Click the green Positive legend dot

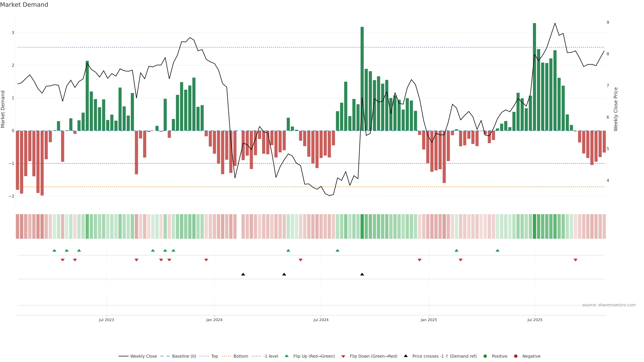(485, 356)
